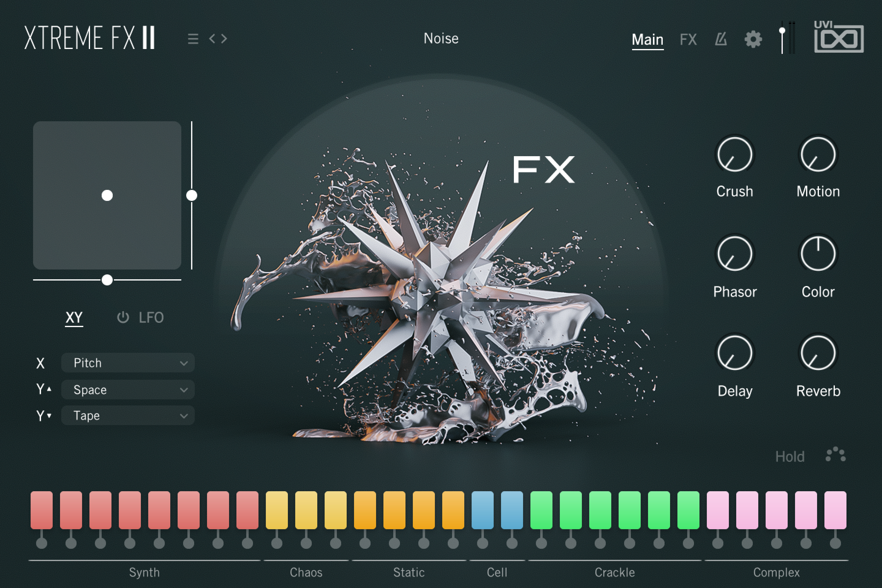The height and width of the screenshot is (588, 882).
Task: Click the master volume slider handle
Action: [782, 31]
